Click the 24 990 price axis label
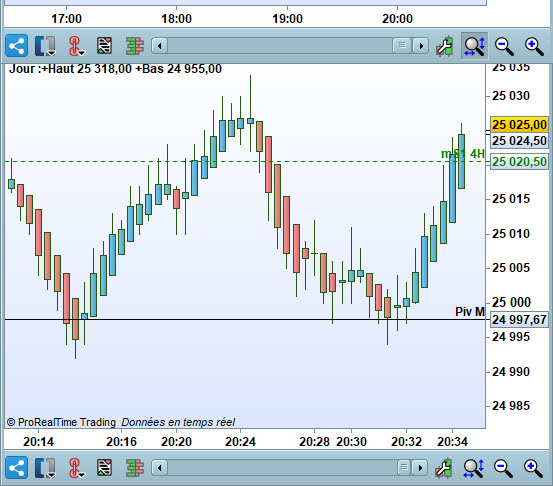 tap(511, 372)
